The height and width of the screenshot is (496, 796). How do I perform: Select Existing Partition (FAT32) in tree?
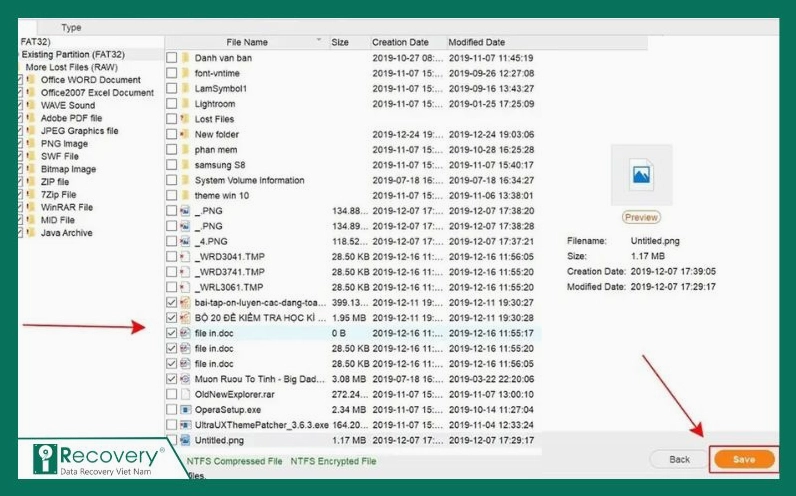click(73, 54)
